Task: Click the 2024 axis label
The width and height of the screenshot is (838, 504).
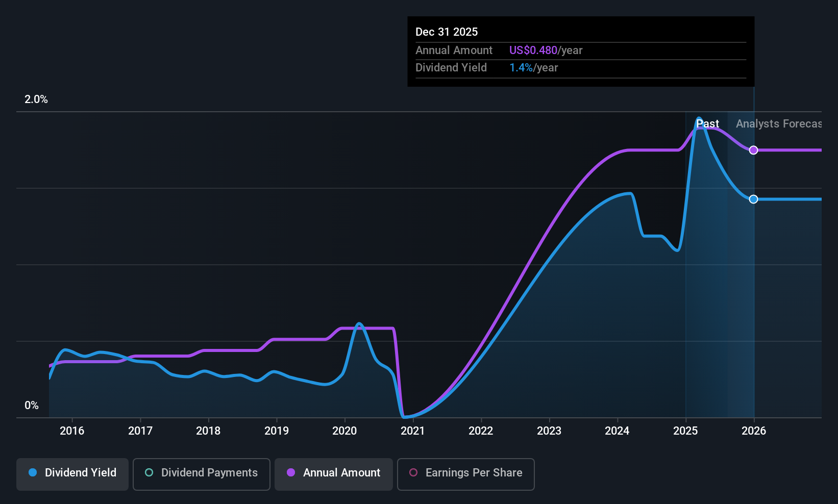Action: point(617,431)
